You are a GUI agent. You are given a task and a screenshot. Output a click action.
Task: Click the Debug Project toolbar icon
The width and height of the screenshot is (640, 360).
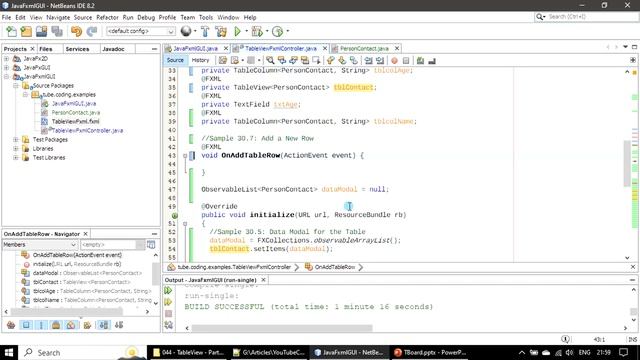coord(257,31)
